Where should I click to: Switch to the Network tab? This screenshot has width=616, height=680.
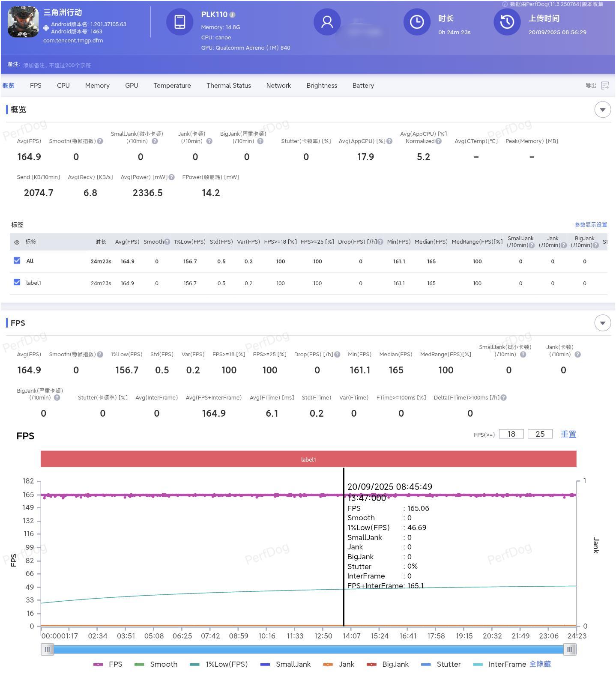[x=278, y=86]
